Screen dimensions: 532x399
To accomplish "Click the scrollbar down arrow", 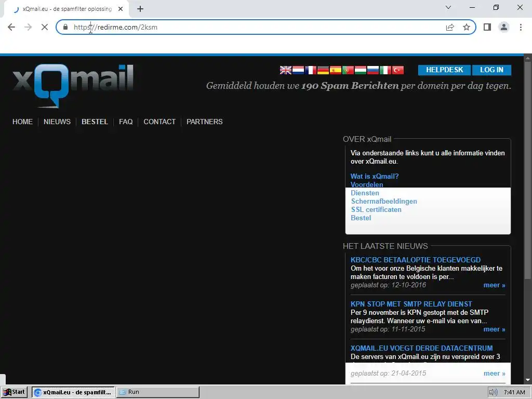I will pos(528,380).
